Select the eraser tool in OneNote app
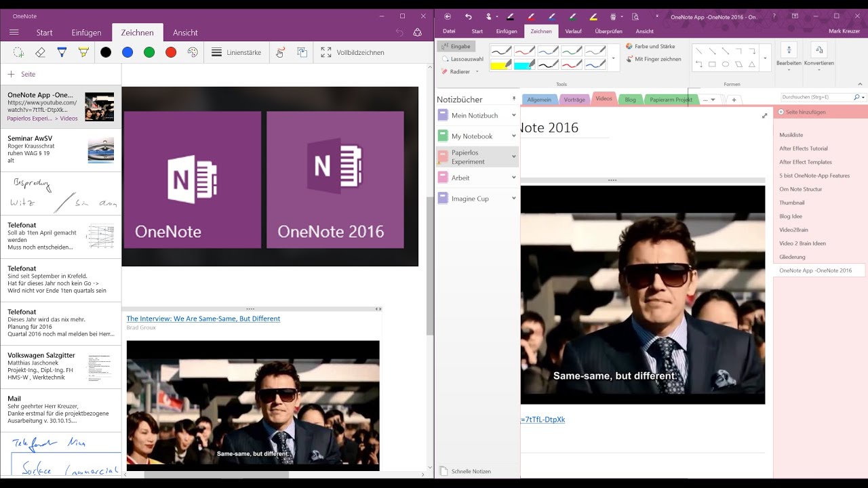The width and height of the screenshot is (868, 488). pyautogui.click(x=40, y=52)
